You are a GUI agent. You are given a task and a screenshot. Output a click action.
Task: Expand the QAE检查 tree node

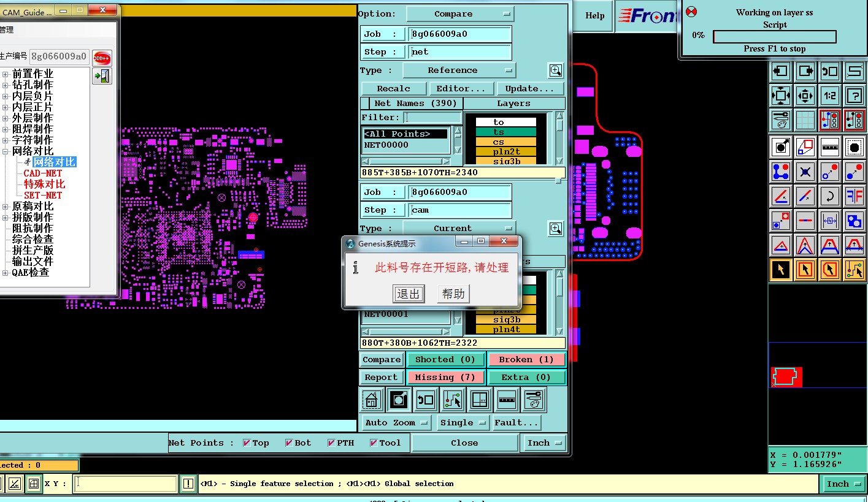click(x=6, y=273)
